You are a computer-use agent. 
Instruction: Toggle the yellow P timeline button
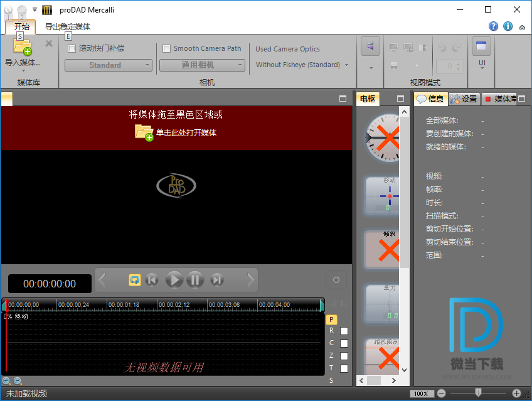331,319
